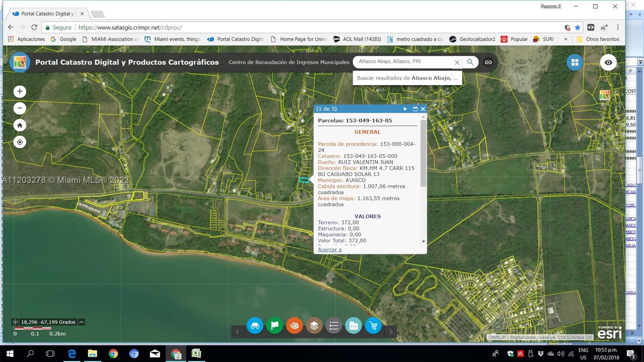644x362 pixels.
Task: Click the link icon beside search box
Action: click(x=488, y=62)
